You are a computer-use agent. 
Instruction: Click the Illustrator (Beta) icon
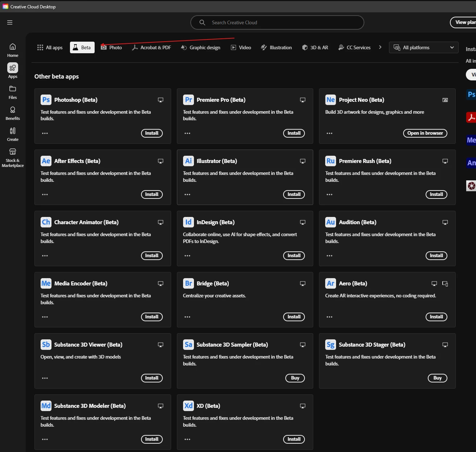tap(189, 161)
